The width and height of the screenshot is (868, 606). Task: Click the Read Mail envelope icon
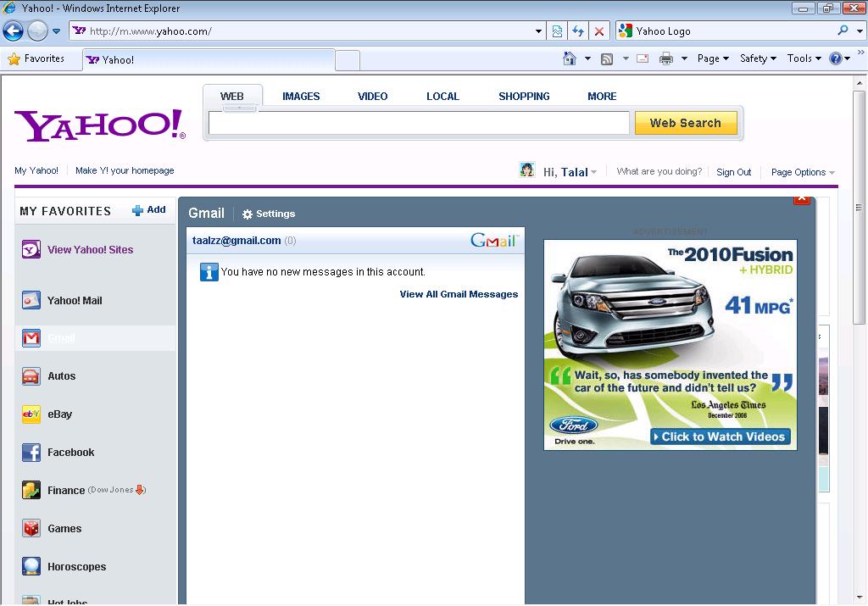click(643, 58)
